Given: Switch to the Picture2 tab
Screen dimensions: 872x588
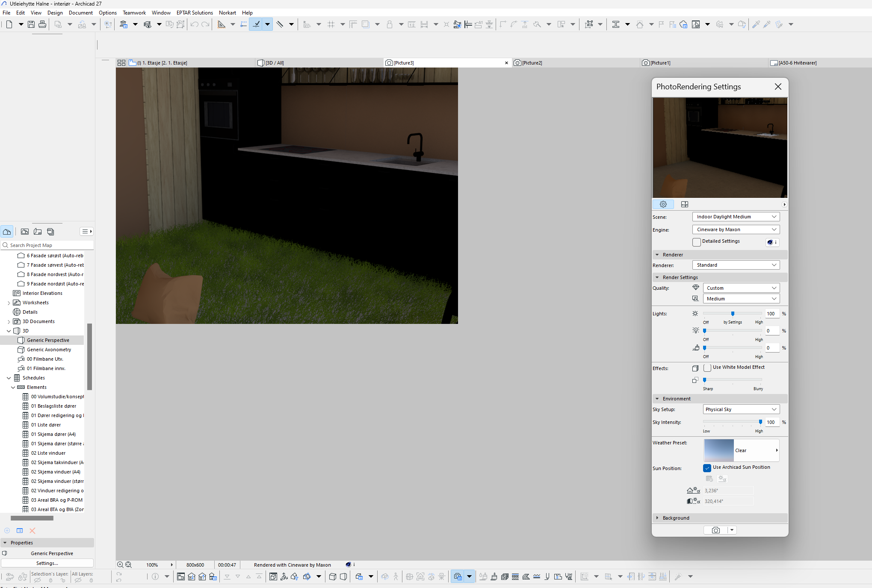Looking at the screenshot, I should point(532,63).
